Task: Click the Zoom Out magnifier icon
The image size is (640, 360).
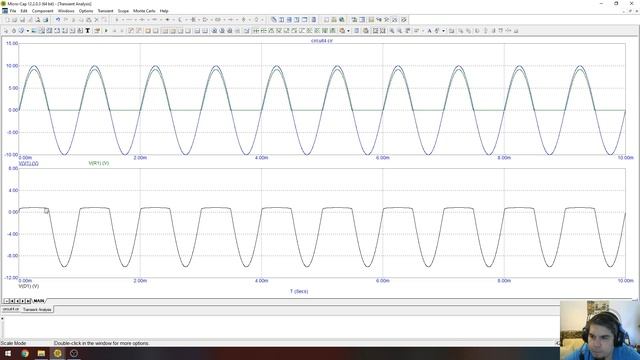Action: pyautogui.click(x=400, y=31)
